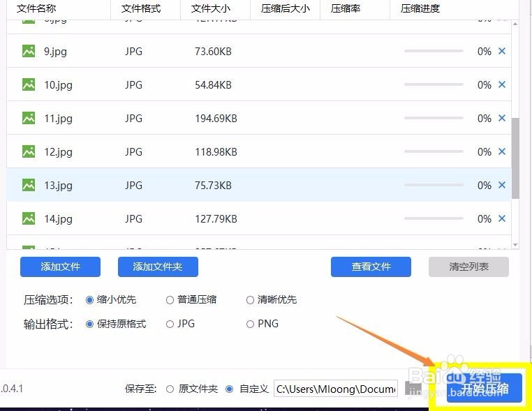
Task: Remove 10.jpg with its X icon
Action: 502,84
